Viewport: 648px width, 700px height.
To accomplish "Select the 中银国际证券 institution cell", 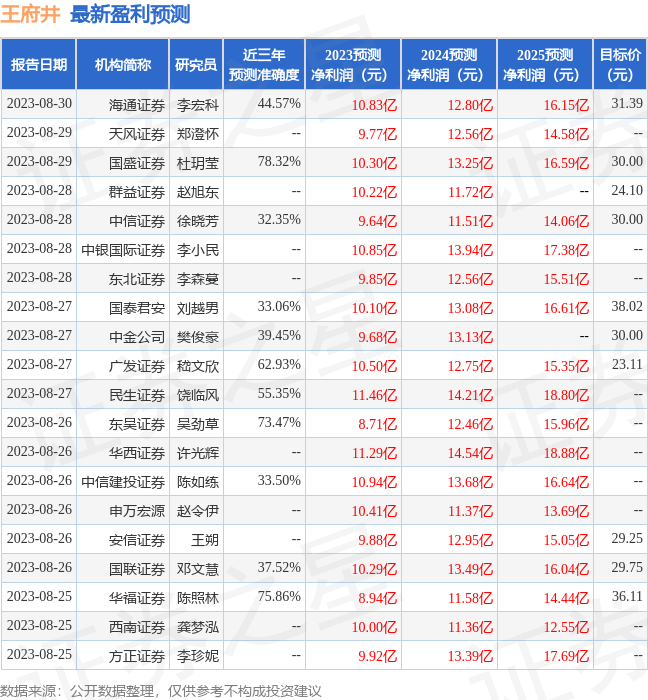I will pos(123,250).
